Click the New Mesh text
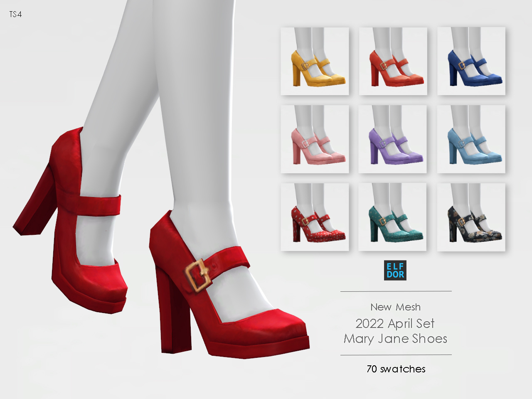This screenshot has width=532, height=399. pyautogui.click(x=396, y=307)
